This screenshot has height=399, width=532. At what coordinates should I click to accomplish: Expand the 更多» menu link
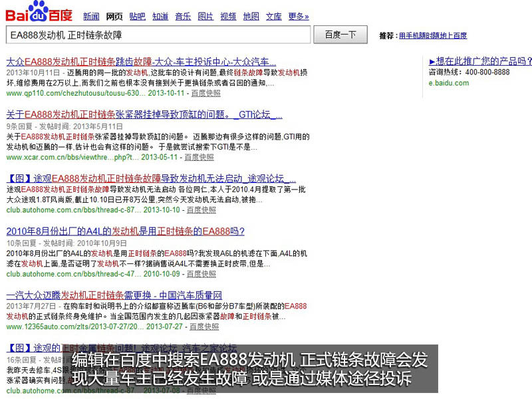(299, 16)
